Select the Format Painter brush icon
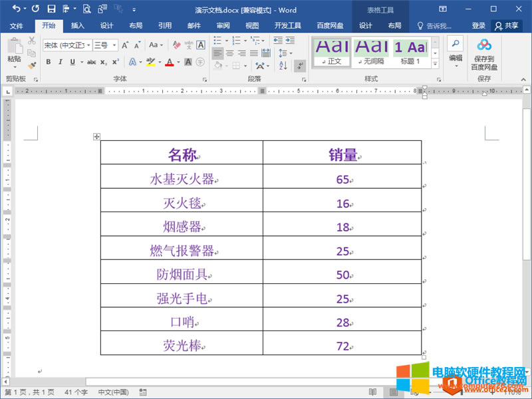532x399 pixels. tap(32, 65)
